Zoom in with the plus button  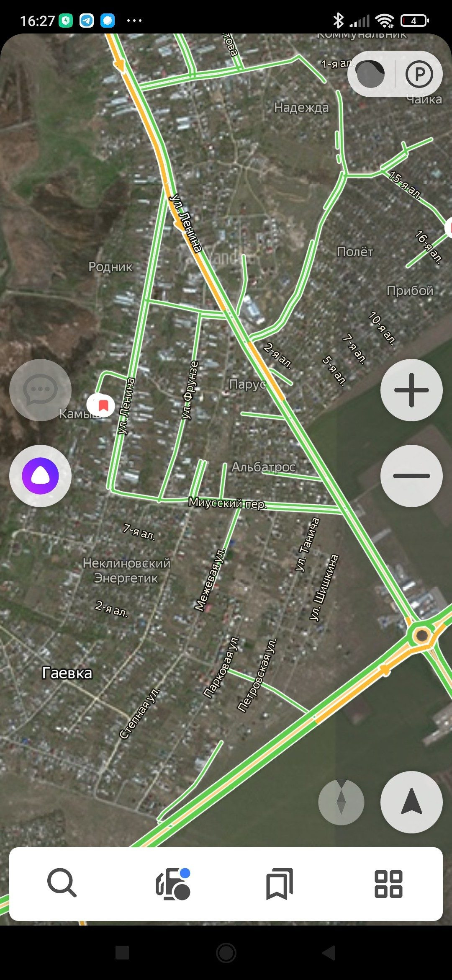coord(411,390)
